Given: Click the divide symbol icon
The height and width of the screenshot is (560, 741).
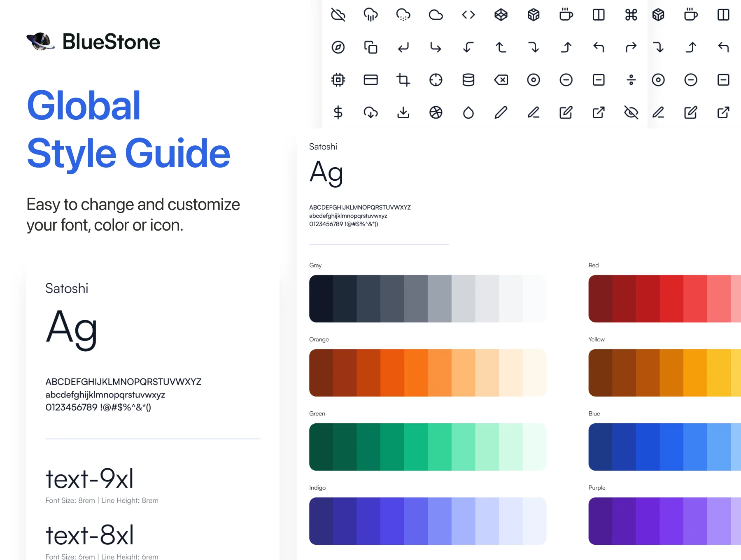Looking at the screenshot, I should (x=631, y=80).
